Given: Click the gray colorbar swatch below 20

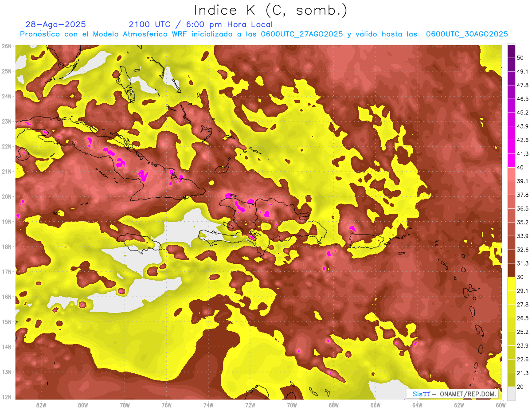Looking at the screenshot, I should point(511,393).
